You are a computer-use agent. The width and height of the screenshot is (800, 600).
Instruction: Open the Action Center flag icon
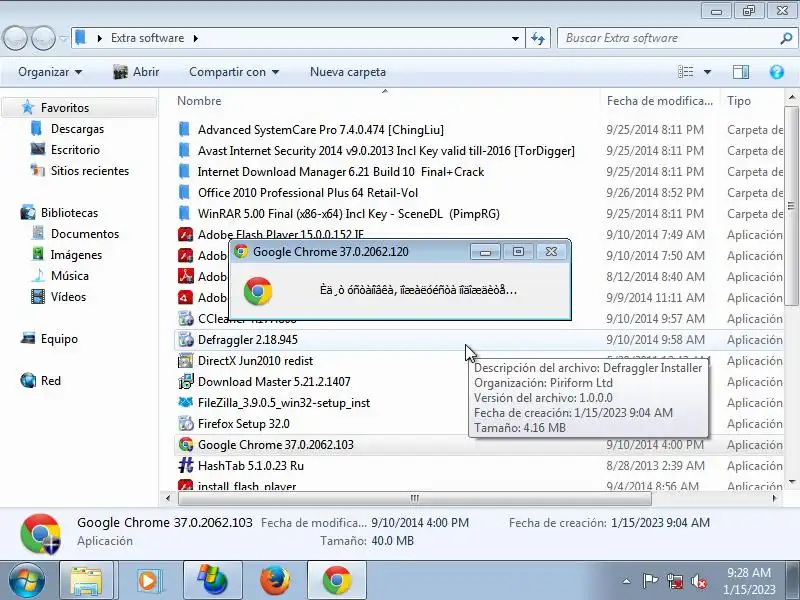point(649,581)
